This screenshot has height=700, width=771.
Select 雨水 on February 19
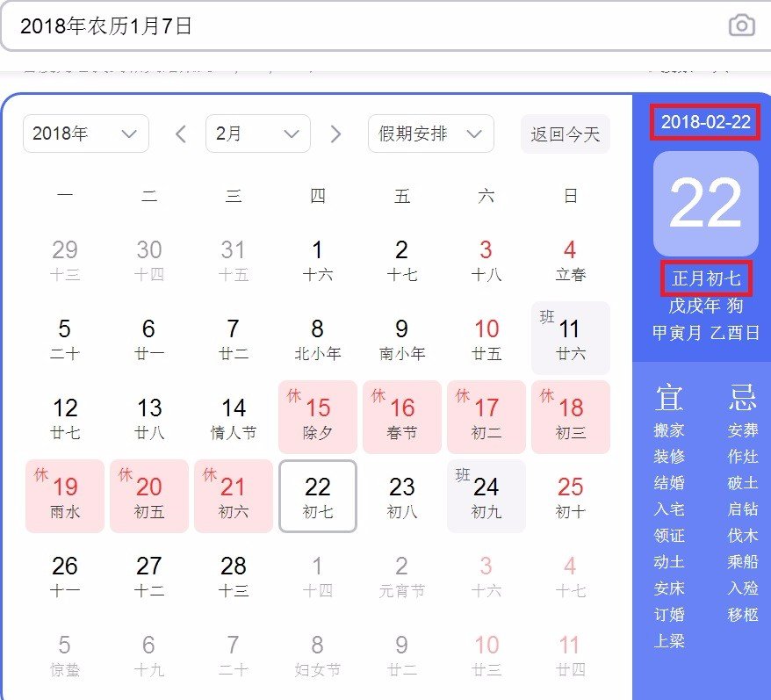click(x=64, y=496)
